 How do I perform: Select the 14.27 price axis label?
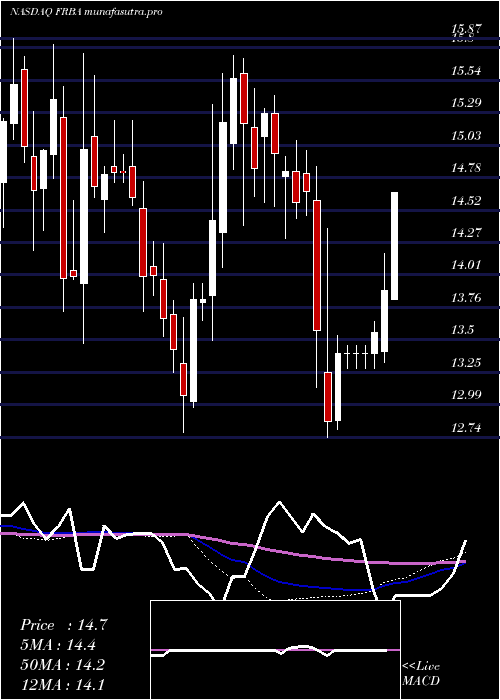point(466,233)
